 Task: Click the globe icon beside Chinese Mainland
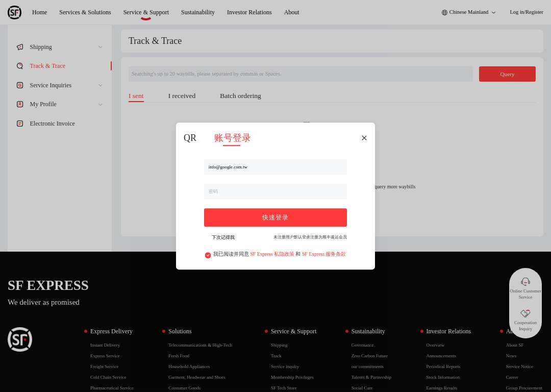(444, 12)
